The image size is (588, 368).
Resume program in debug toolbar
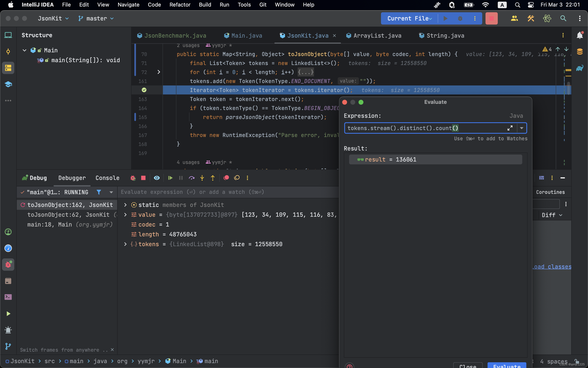[170, 178]
